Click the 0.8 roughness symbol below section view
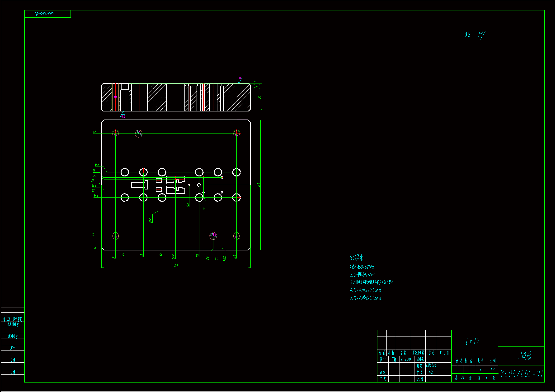 pos(123,115)
